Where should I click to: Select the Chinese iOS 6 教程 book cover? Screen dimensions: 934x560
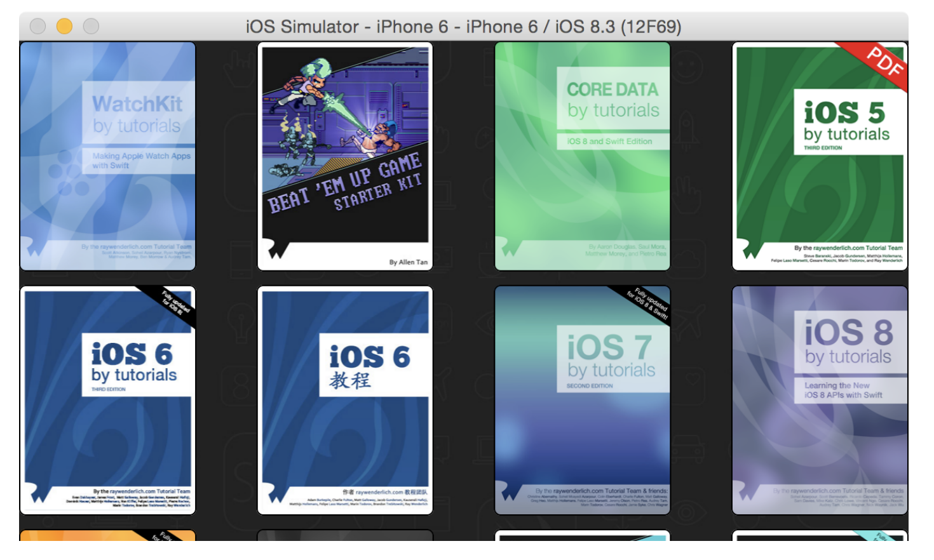(345, 400)
